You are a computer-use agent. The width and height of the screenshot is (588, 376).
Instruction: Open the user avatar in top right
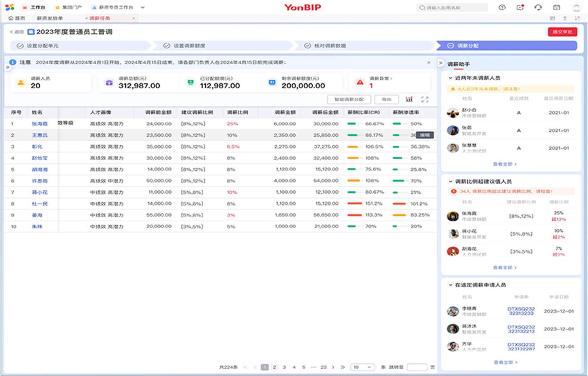(576, 8)
